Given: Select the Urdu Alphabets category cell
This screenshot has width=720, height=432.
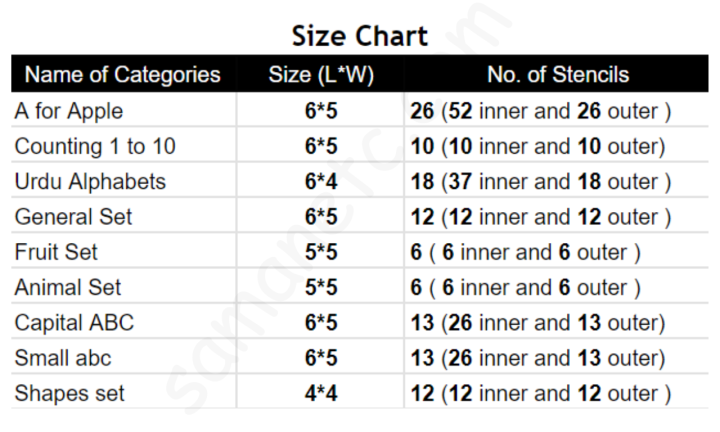Looking at the screenshot, I should click(90, 181).
